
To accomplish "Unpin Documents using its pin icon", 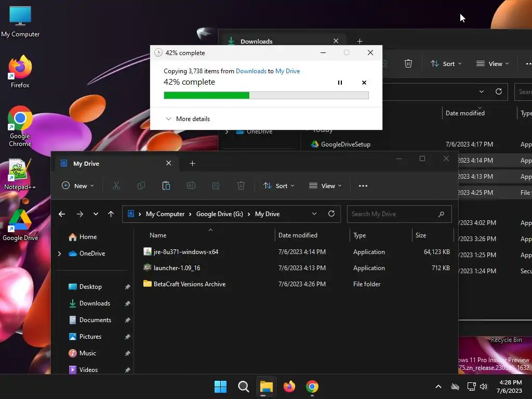I will coord(127,320).
